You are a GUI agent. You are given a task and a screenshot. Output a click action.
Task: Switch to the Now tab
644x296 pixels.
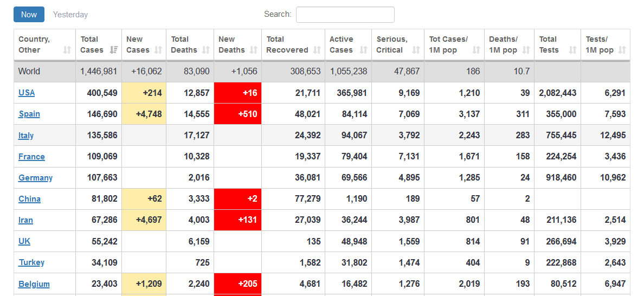click(29, 15)
